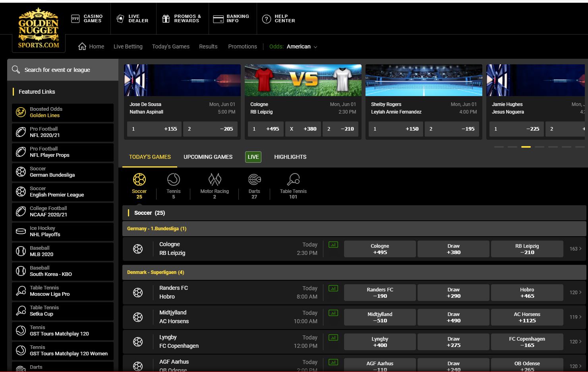The height and width of the screenshot is (372, 588).
Task: Open Results menu item
Action: (x=208, y=46)
